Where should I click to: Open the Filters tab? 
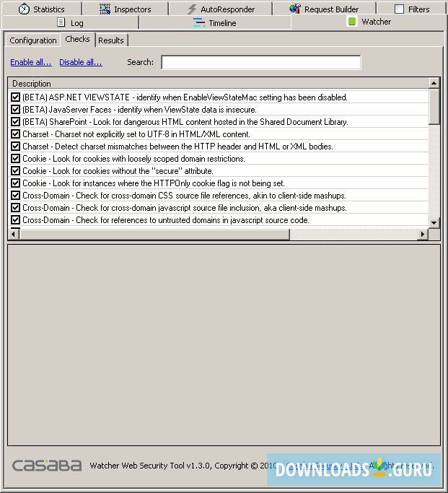(412, 9)
